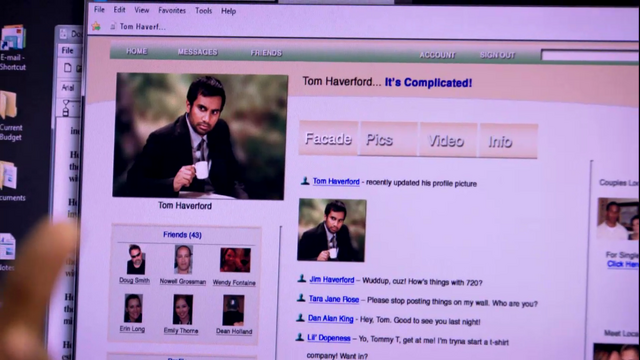Open the Help menu
Screen dimensions: 640x360
(229, 11)
